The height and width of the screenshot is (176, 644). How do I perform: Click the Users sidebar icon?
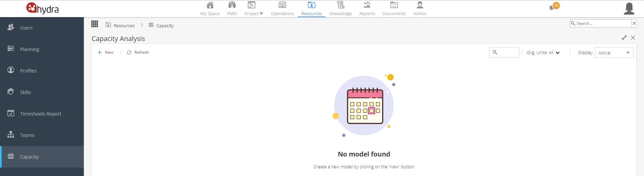tap(11, 27)
